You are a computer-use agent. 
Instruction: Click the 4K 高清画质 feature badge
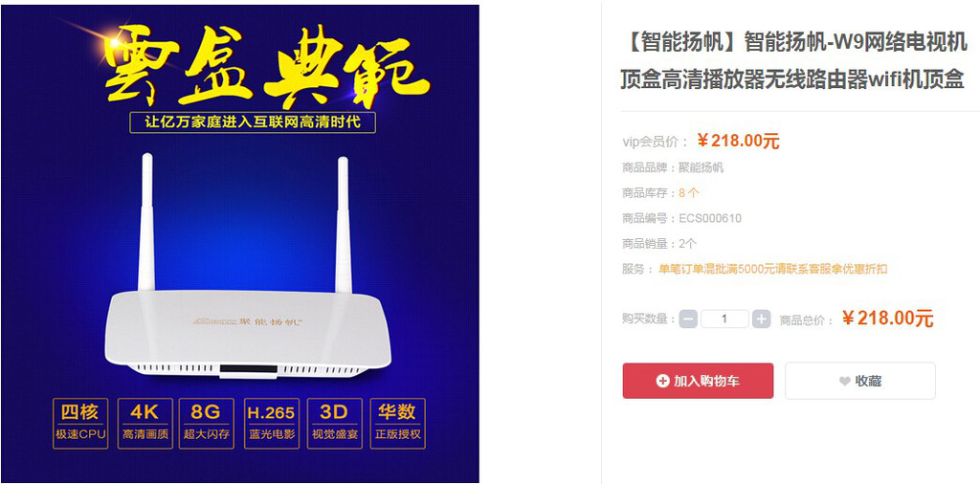pos(145,424)
